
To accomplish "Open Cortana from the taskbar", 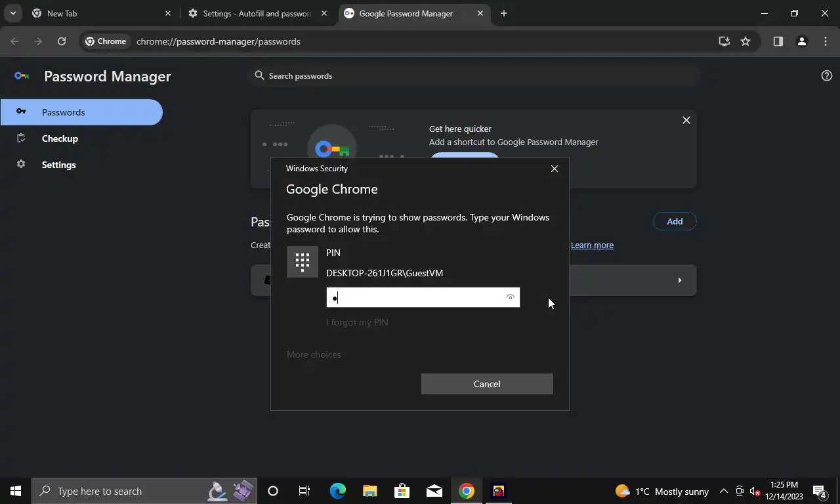I will click(273, 491).
